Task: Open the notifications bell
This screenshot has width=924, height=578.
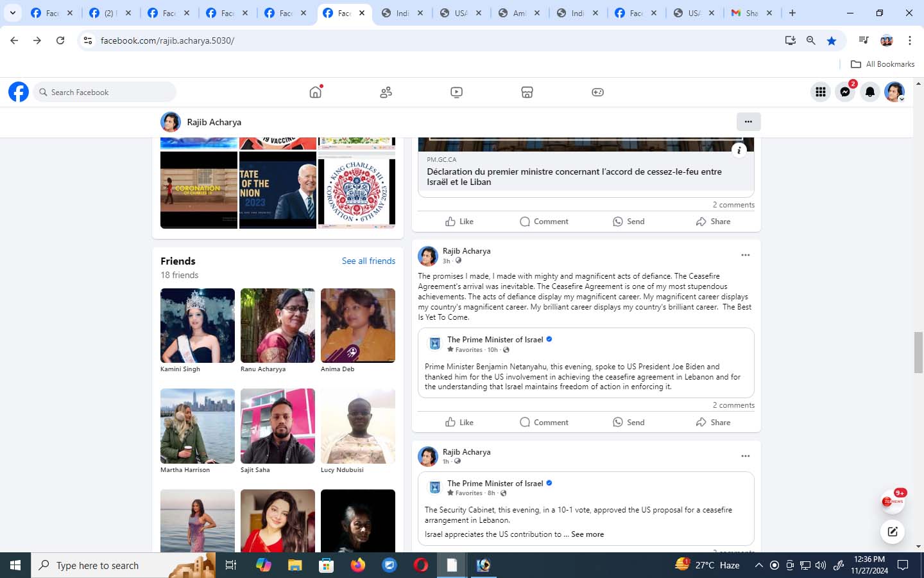Action: pyautogui.click(x=869, y=92)
